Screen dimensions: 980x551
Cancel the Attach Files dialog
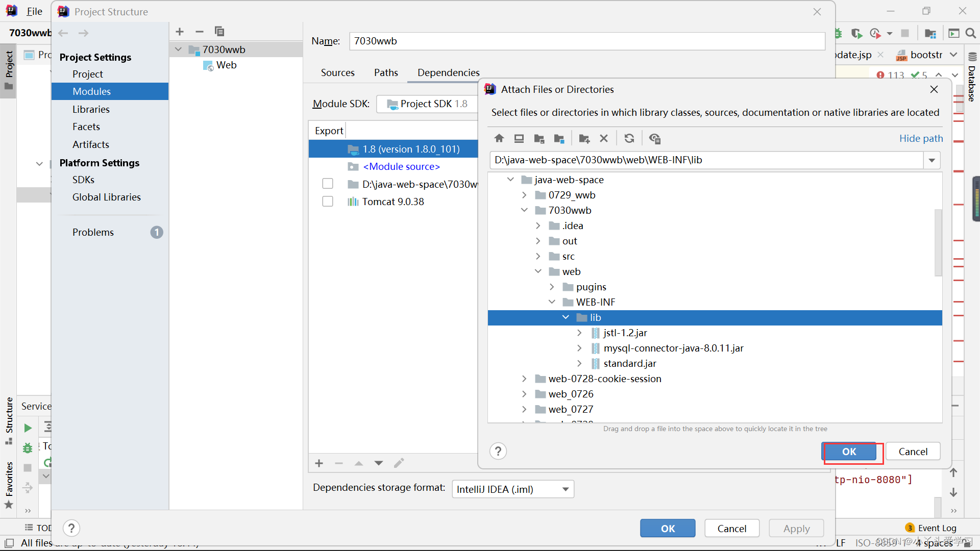tap(913, 452)
